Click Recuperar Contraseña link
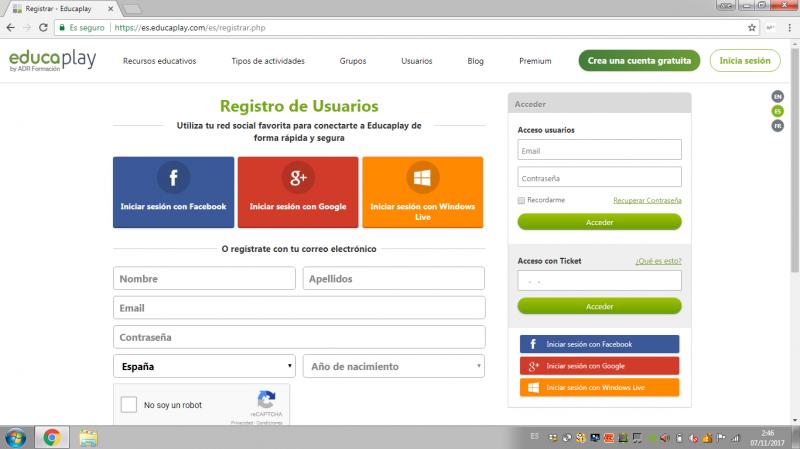Image resolution: width=800 pixels, height=449 pixels. click(647, 201)
